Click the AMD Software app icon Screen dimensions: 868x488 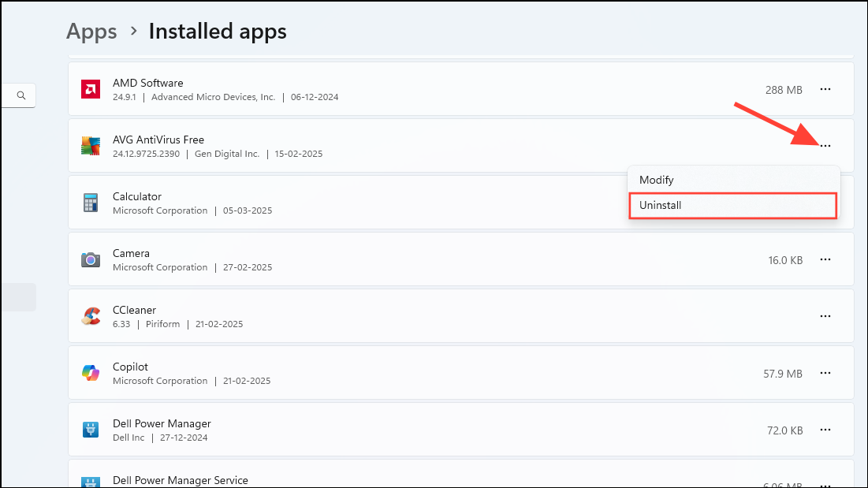[x=91, y=89]
